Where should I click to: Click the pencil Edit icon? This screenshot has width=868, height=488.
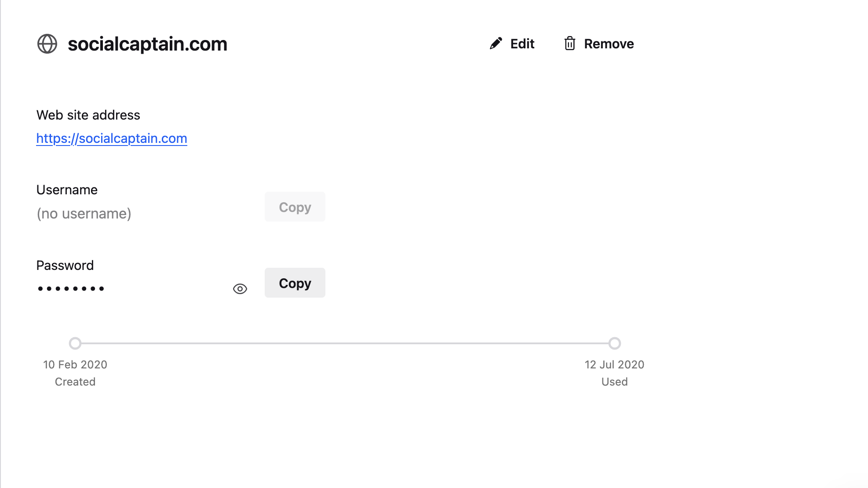point(496,44)
